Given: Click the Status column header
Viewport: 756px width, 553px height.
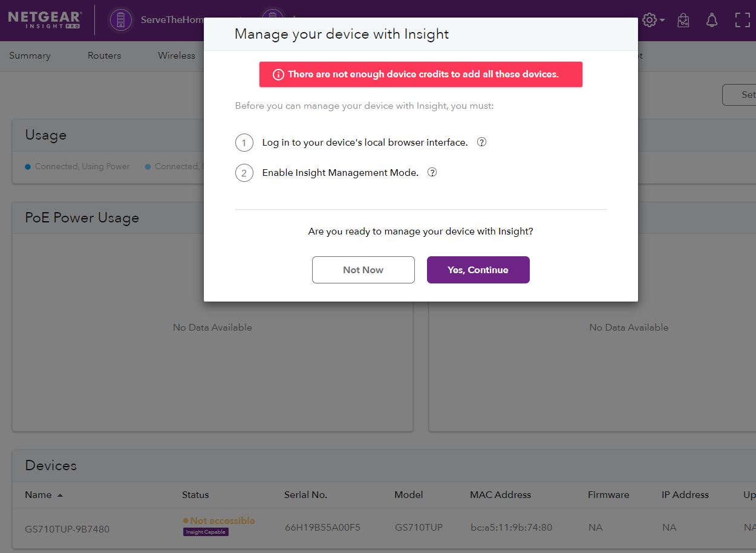Looking at the screenshot, I should [195, 494].
